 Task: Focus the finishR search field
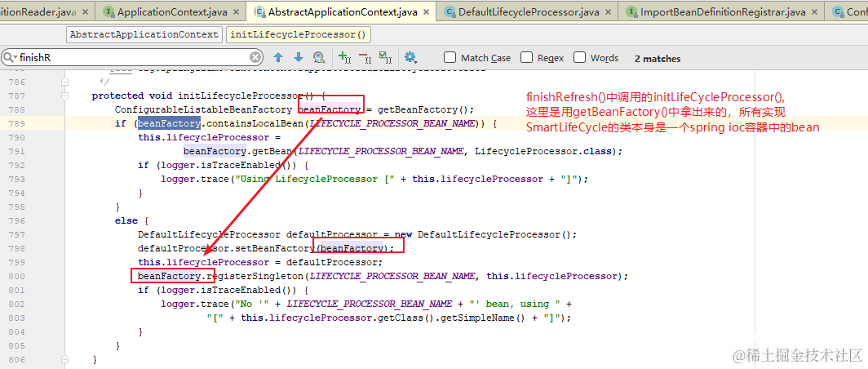click(x=133, y=58)
